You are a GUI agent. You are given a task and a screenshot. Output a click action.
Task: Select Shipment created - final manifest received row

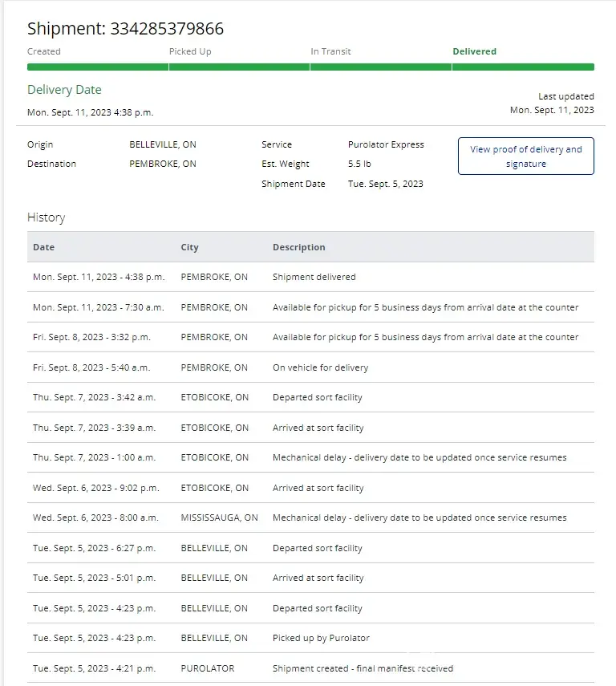(363, 668)
